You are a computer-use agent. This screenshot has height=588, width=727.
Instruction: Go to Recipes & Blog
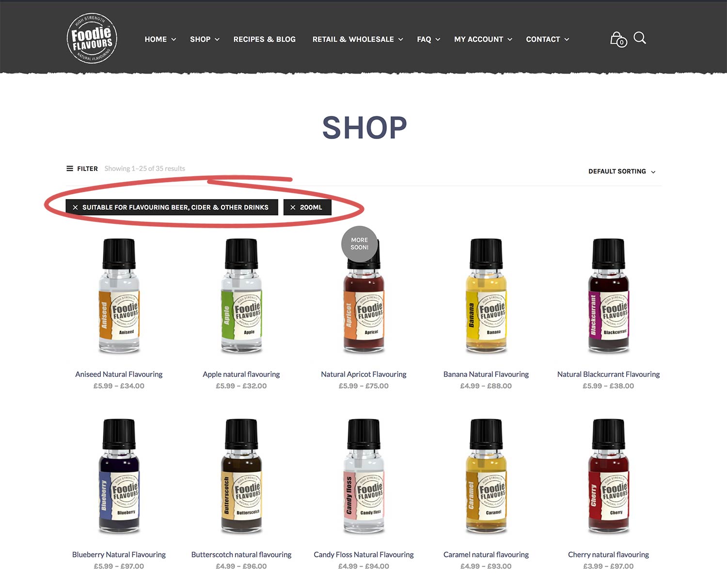coord(265,39)
